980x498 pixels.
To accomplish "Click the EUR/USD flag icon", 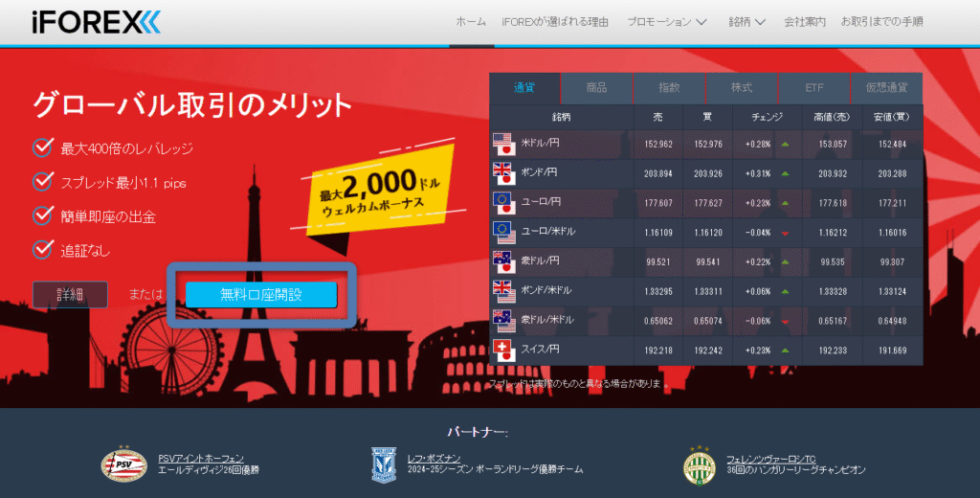I will tap(503, 232).
